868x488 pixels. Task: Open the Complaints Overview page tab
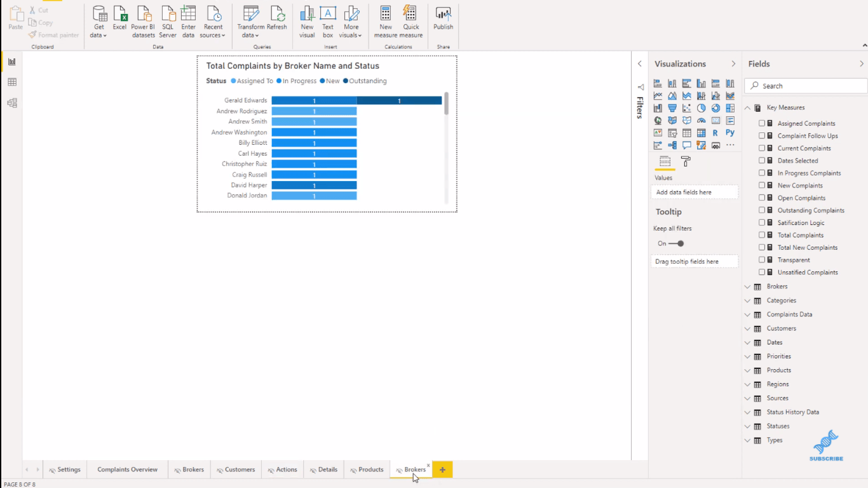pos(127,470)
